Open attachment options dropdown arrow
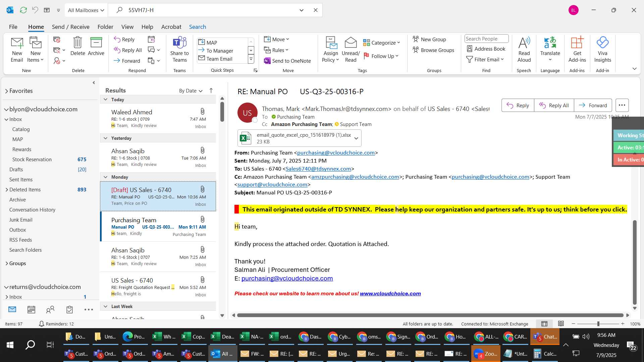 tap(356, 138)
